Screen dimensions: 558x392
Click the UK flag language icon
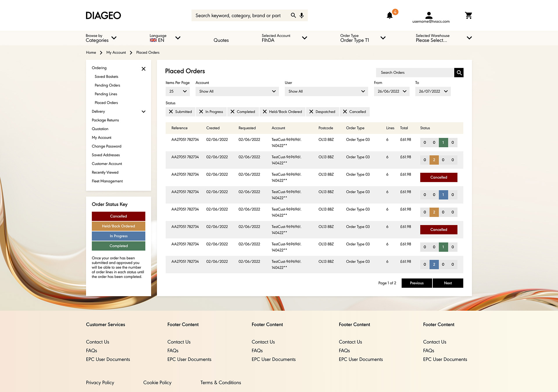153,40
